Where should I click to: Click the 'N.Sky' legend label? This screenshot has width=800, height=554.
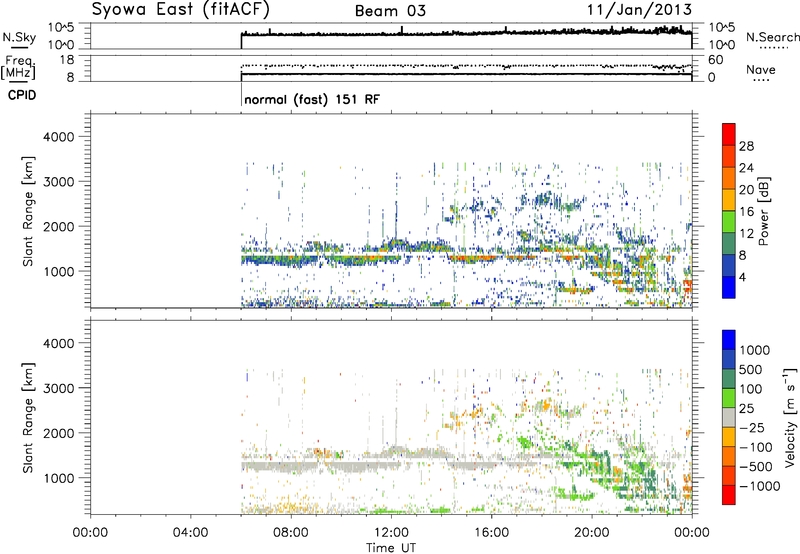(x=19, y=37)
